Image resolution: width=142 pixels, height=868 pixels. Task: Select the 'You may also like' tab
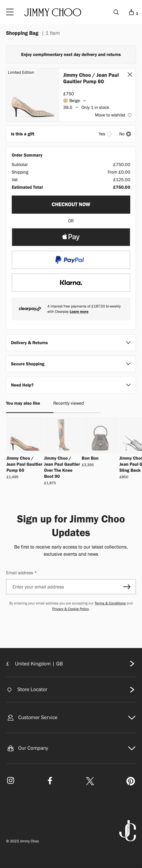[23, 403]
